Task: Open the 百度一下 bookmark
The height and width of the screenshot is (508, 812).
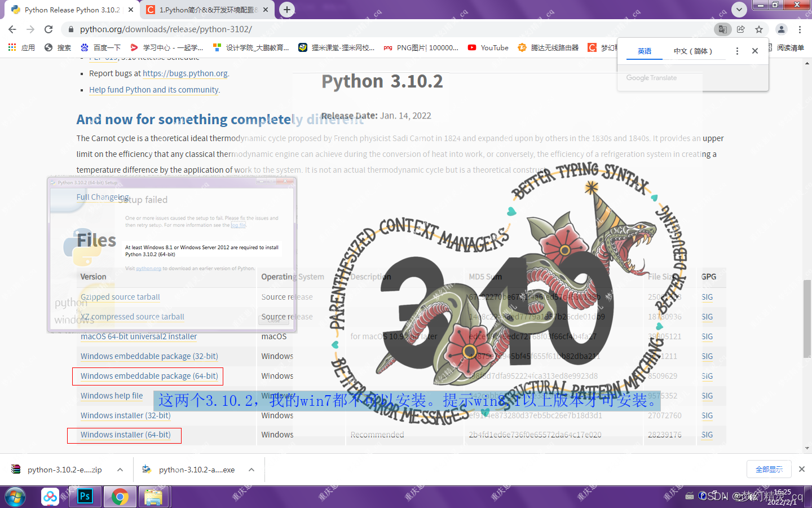Action: coord(100,47)
